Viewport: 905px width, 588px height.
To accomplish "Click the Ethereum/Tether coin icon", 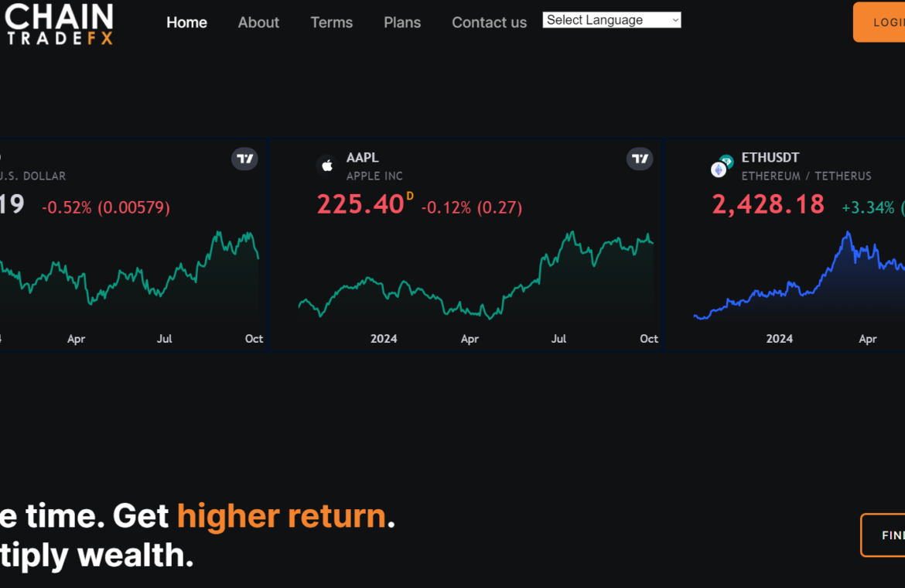I will point(722,166).
